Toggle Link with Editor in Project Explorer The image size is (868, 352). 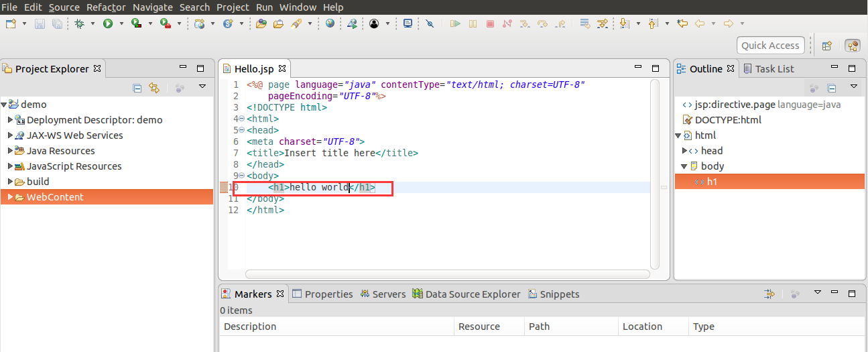click(154, 87)
